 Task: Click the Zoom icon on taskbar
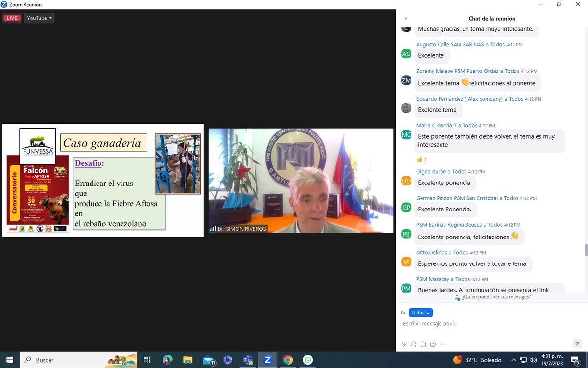(268, 360)
